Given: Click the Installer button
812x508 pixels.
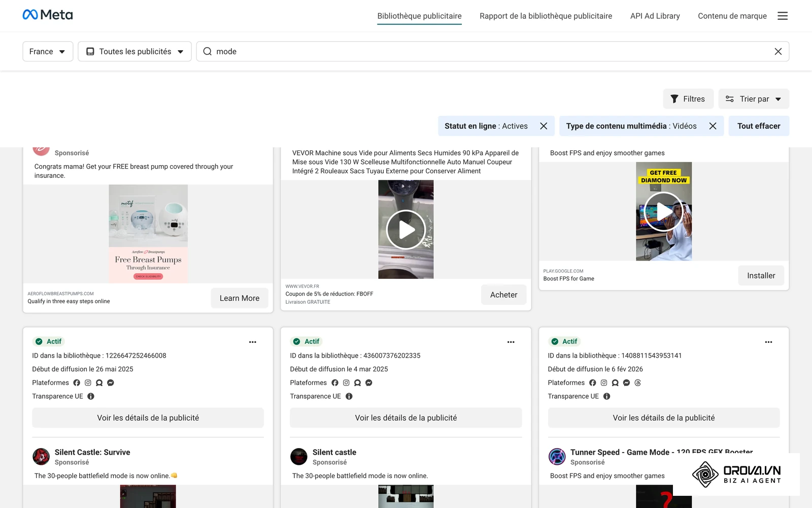Looking at the screenshot, I should click(761, 275).
